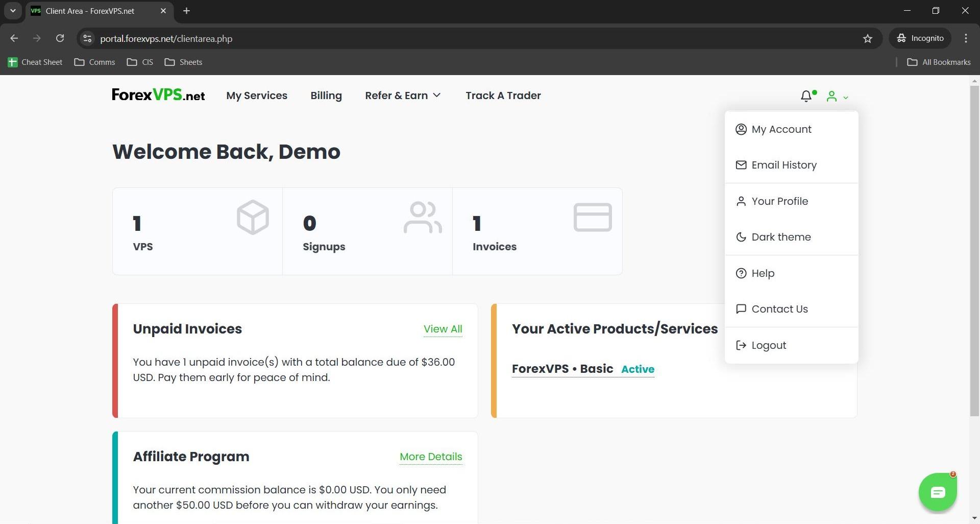Screen dimensions: 980x524
Task: Choose Contact Us menu entry
Action: [x=791, y=309]
